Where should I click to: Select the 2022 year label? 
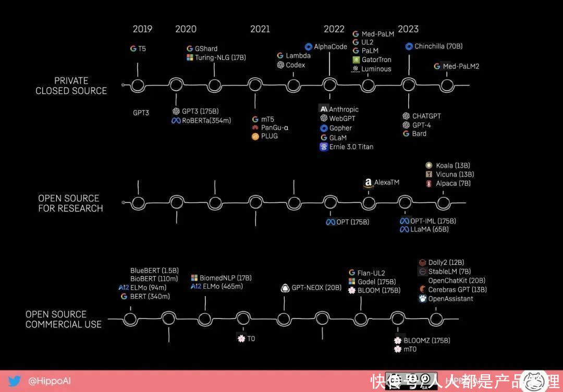[334, 29]
